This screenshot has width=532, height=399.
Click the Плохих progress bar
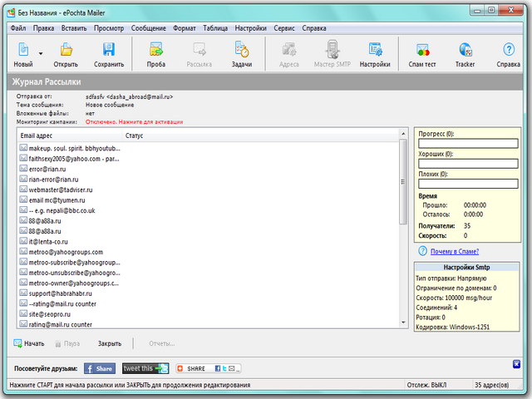click(468, 184)
